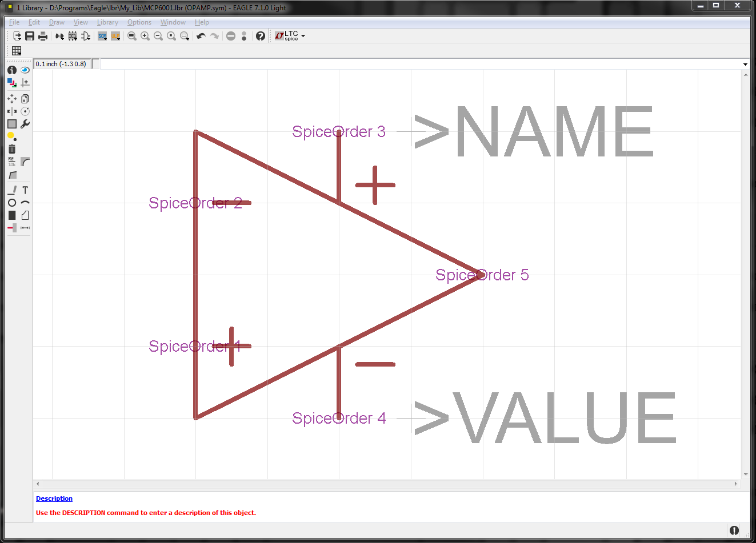
Task: Select the Circle drawing tool
Action: (11, 203)
